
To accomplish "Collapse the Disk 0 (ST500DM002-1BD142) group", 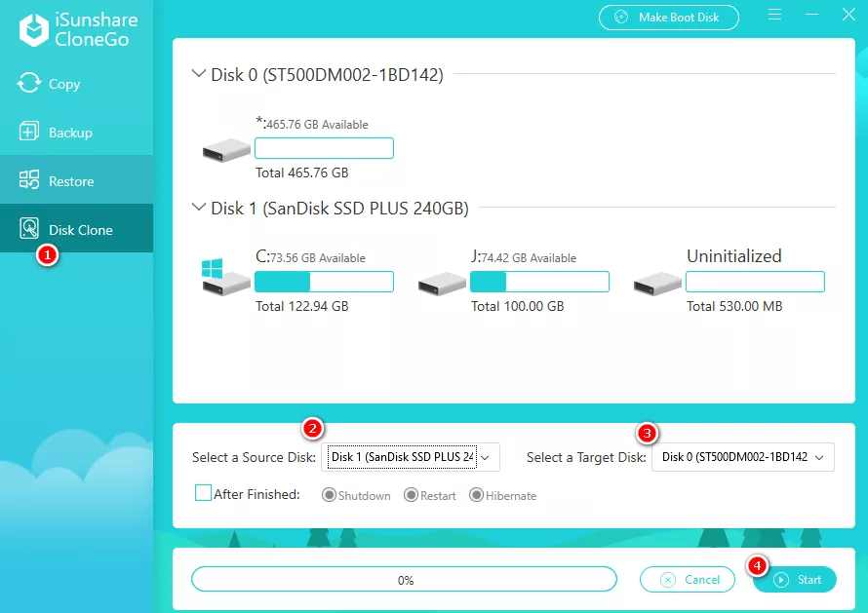I will 198,74.
